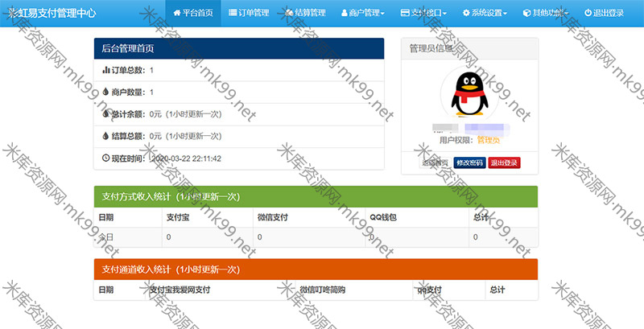Image resolution: width=644 pixels, height=329 pixels.
Task: Expand the 商户管理 dropdown menu
Action: (363, 13)
